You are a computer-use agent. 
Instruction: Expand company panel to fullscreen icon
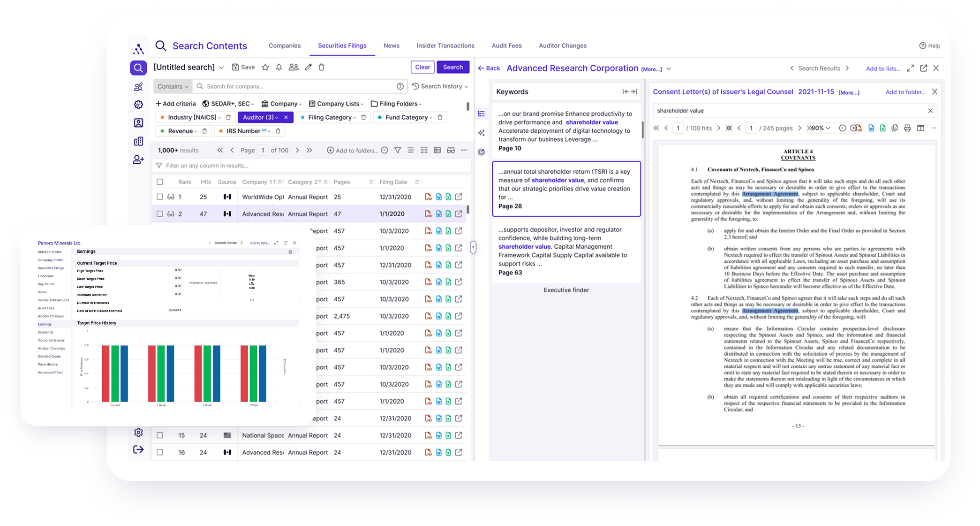pyautogui.click(x=910, y=69)
